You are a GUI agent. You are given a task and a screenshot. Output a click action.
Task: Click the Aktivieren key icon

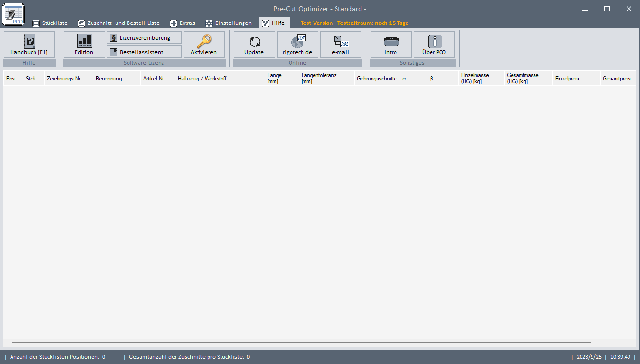[x=204, y=45]
